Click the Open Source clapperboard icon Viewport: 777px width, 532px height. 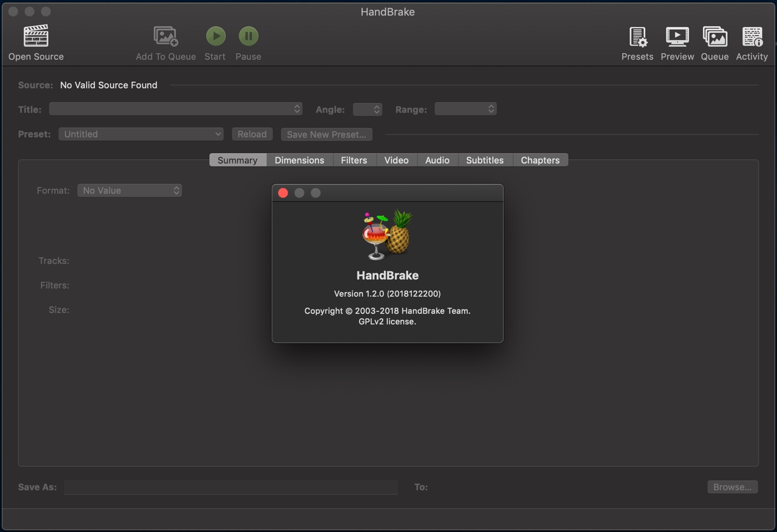click(x=36, y=36)
